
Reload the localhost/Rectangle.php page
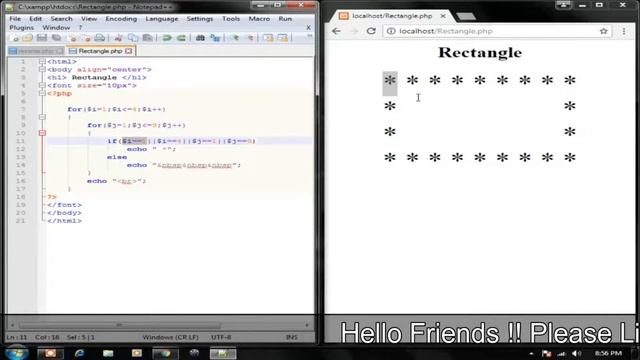(371, 31)
